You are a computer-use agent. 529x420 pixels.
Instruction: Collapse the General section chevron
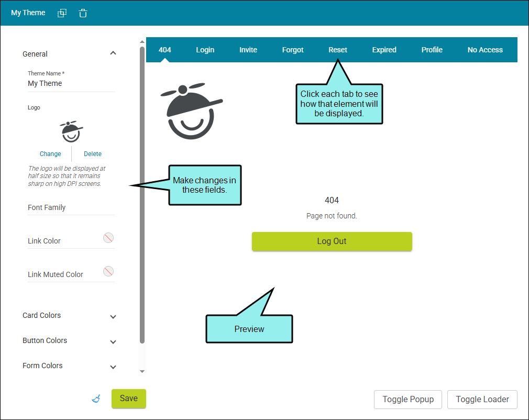[113, 53]
